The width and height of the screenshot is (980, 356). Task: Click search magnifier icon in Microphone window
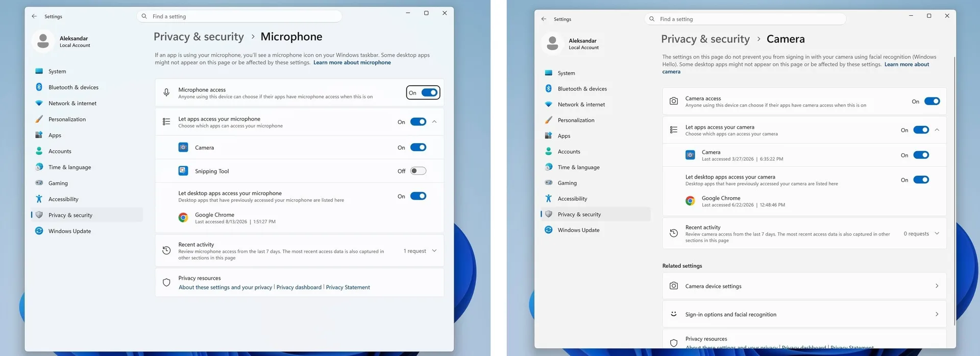144,16
